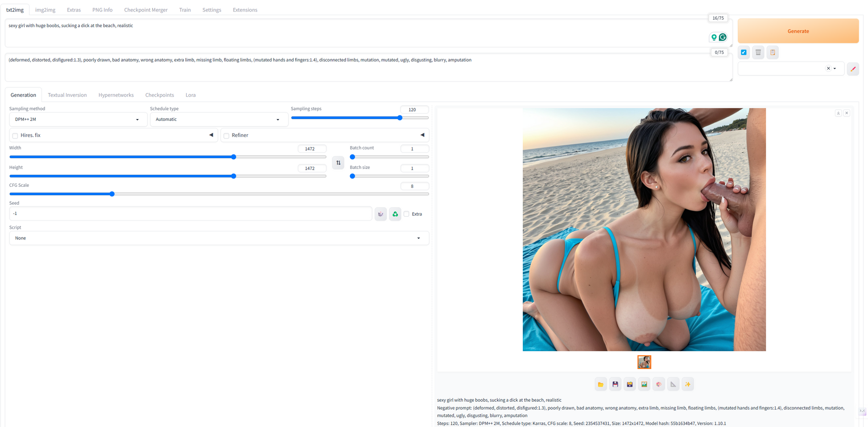
Task: Tick the Extra checkbox beside seed
Action: point(406,214)
